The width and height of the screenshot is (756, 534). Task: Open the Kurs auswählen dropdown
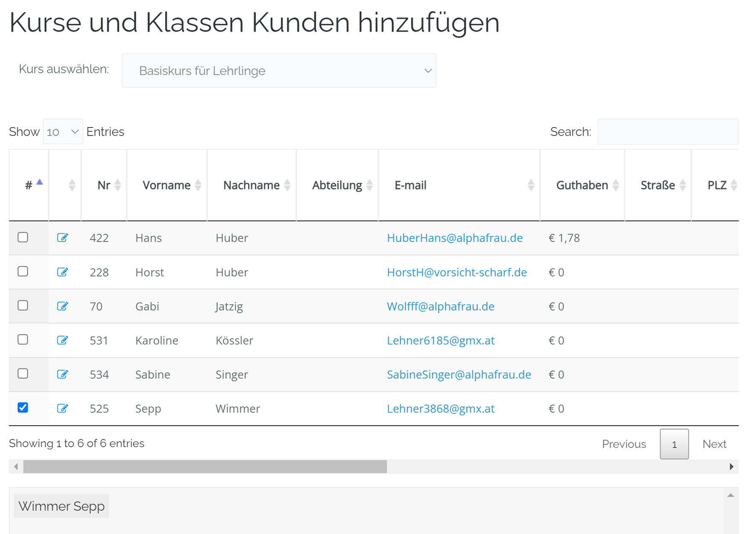[279, 71]
